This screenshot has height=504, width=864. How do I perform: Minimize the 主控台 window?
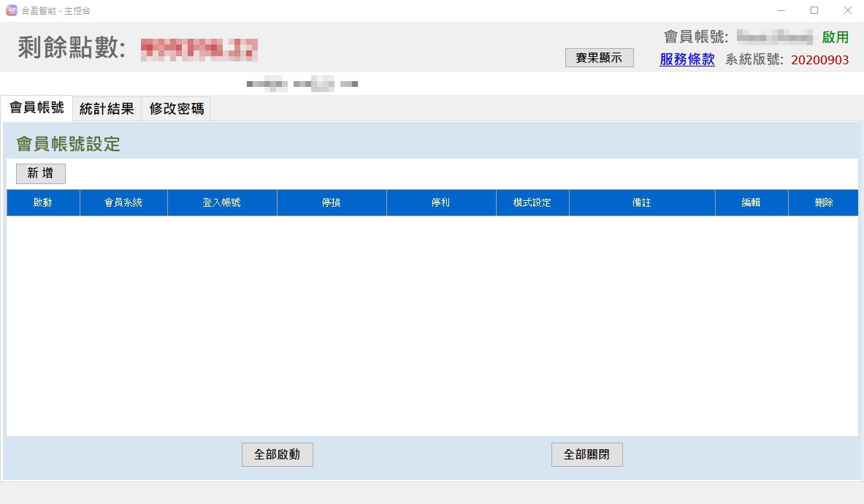[x=781, y=11]
